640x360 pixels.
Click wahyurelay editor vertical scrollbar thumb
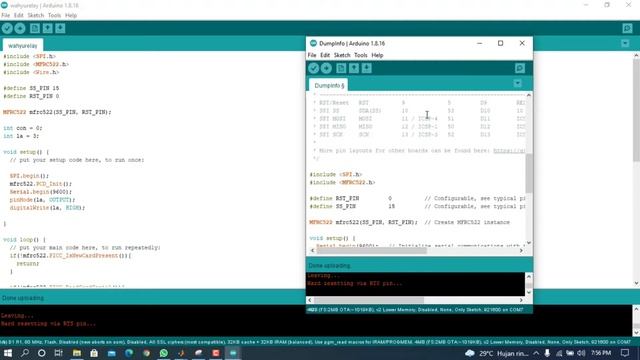636,110
